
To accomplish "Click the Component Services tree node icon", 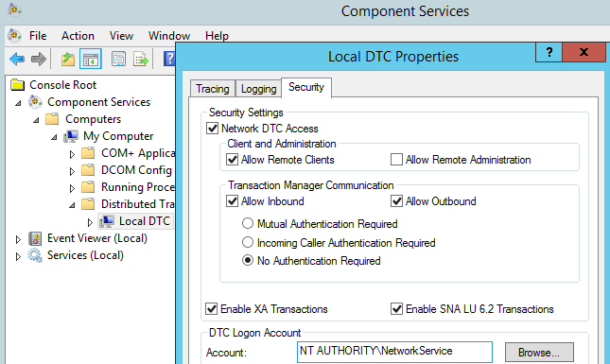I will coord(35,102).
